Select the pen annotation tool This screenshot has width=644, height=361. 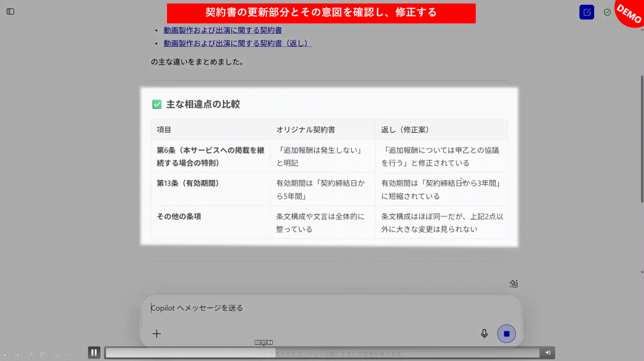point(30,355)
